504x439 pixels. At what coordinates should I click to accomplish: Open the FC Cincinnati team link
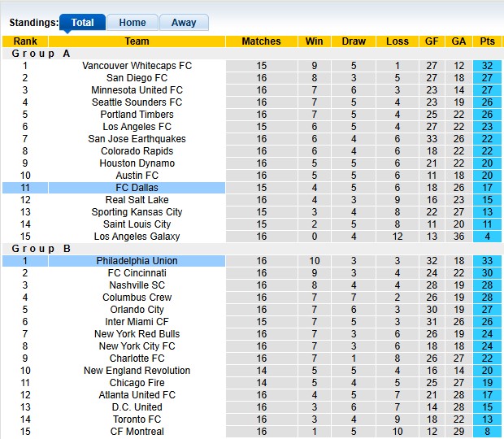coord(137,273)
